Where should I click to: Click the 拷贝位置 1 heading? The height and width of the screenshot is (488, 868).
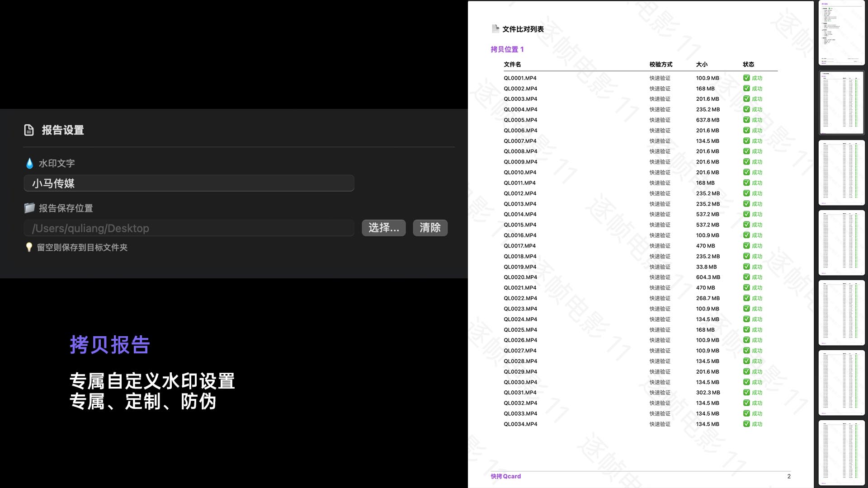coord(507,49)
